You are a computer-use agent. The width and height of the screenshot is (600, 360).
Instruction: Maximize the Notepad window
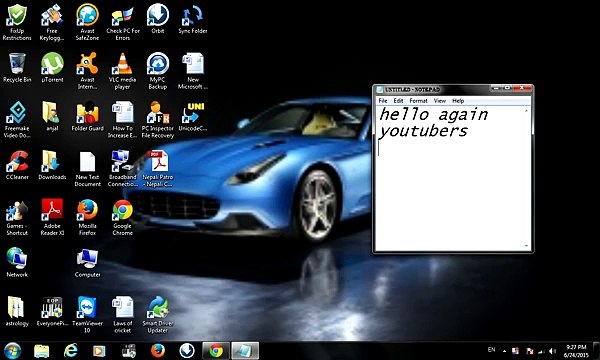pos(507,88)
